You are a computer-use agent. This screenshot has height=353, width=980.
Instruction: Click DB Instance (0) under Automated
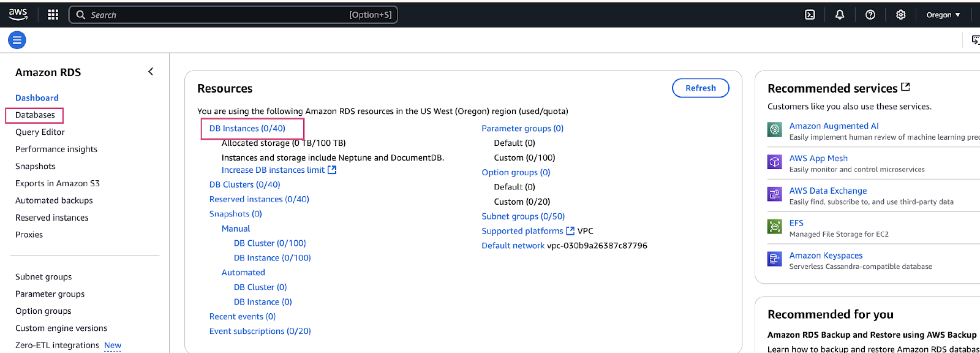pos(263,302)
